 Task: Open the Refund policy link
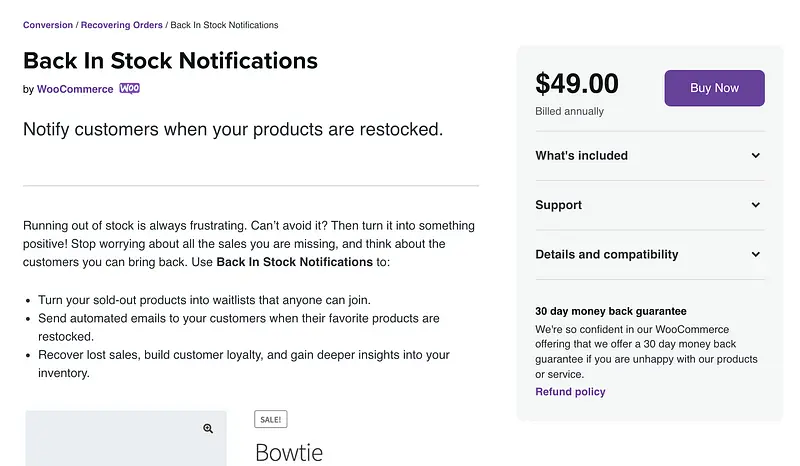point(570,392)
